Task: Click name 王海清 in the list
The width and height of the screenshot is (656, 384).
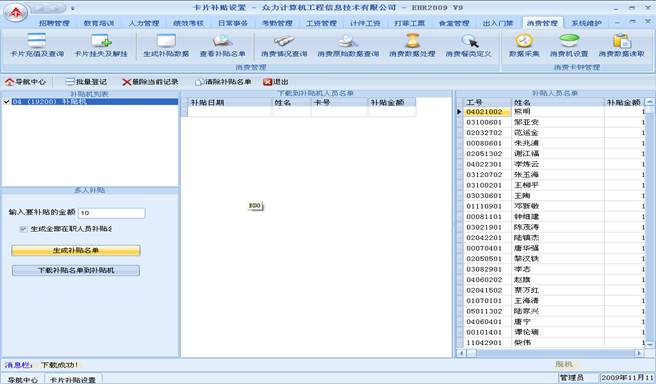Action: (526, 301)
